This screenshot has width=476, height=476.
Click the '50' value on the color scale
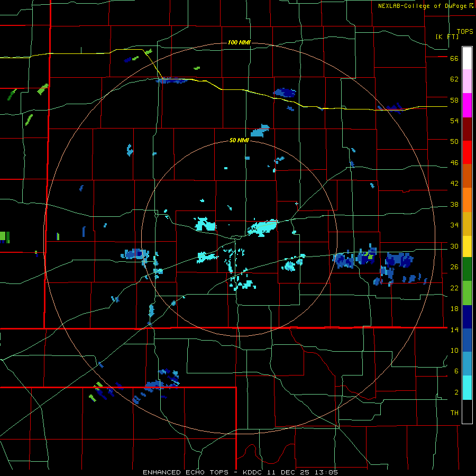pyautogui.click(x=454, y=141)
